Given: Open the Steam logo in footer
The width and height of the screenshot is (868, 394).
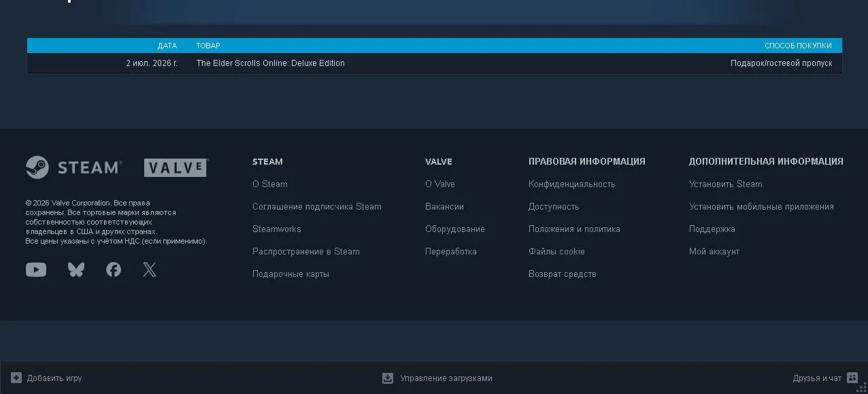Looking at the screenshot, I should (73, 167).
